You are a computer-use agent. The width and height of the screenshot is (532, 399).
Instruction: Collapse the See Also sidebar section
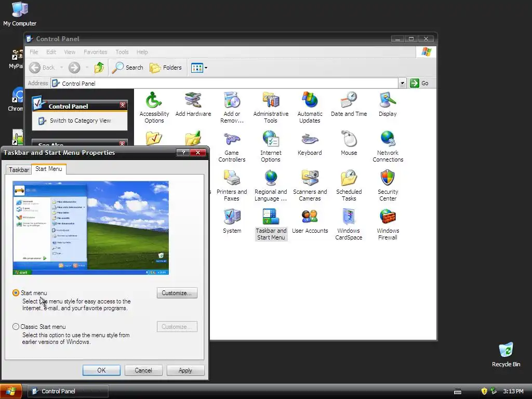(123, 143)
